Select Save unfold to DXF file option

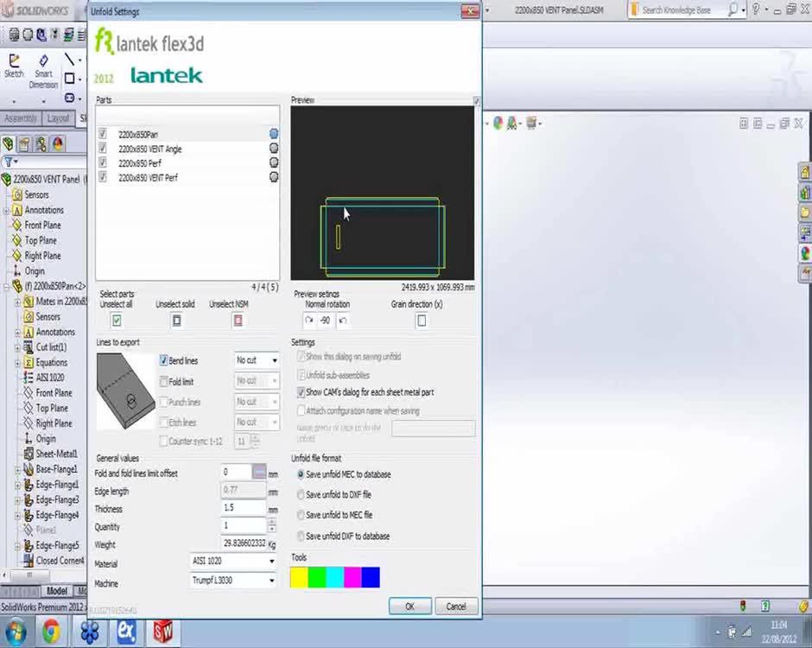click(x=301, y=496)
